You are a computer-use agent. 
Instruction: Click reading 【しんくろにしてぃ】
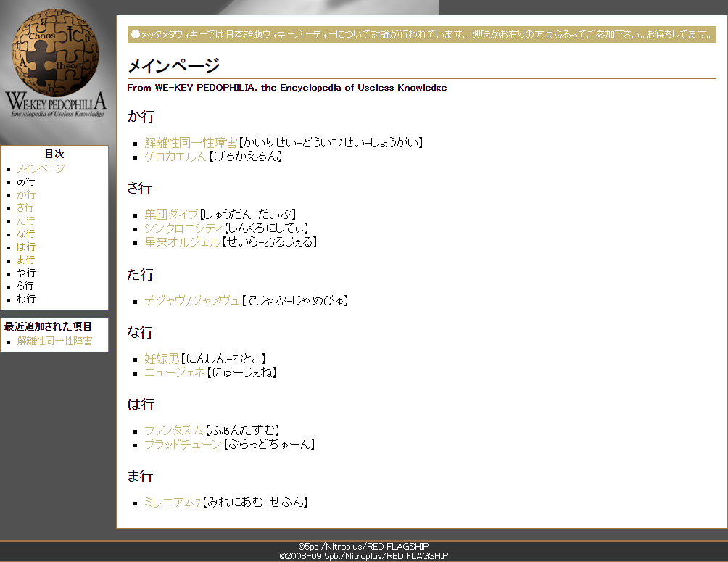pos(267,228)
